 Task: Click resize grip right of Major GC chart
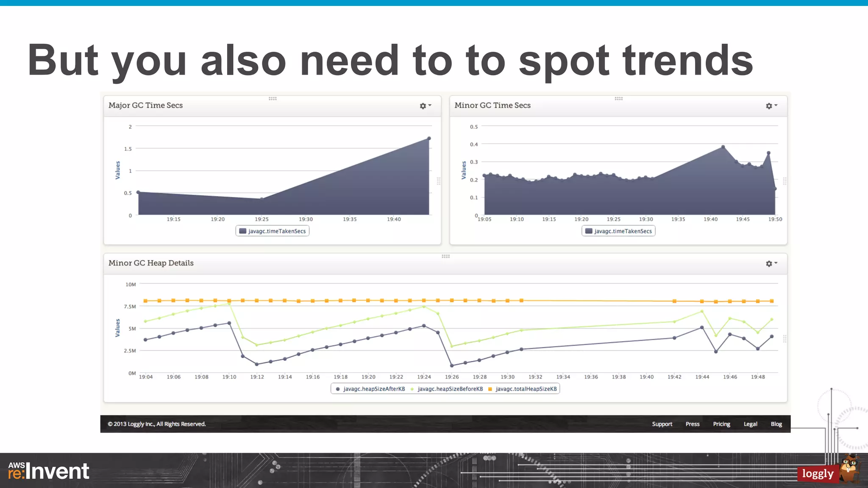click(x=439, y=181)
